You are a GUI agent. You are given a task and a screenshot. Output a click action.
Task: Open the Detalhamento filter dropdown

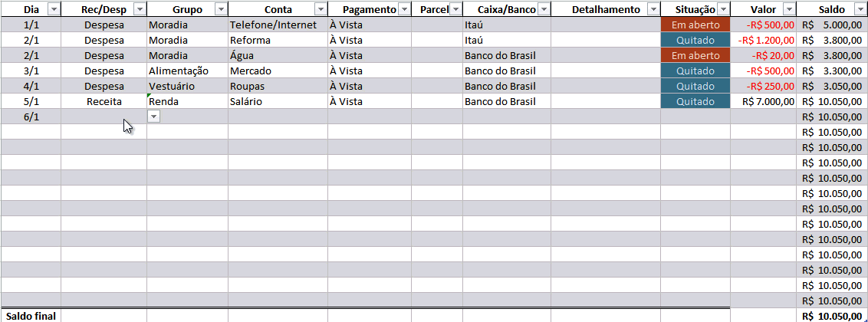tap(653, 9)
